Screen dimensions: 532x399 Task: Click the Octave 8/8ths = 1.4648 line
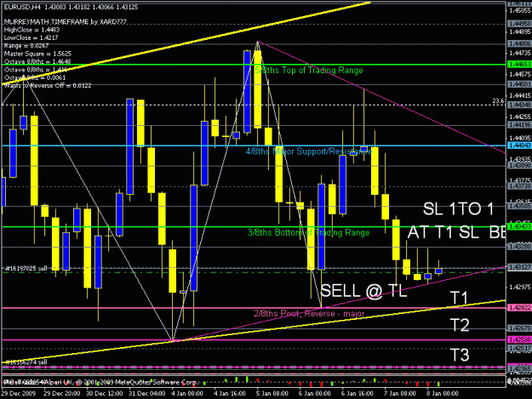point(37,62)
